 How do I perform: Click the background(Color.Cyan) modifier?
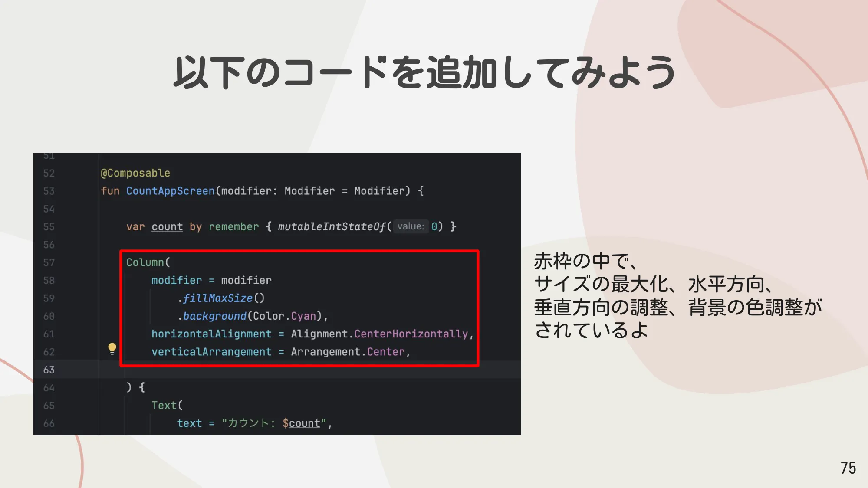(254, 316)
